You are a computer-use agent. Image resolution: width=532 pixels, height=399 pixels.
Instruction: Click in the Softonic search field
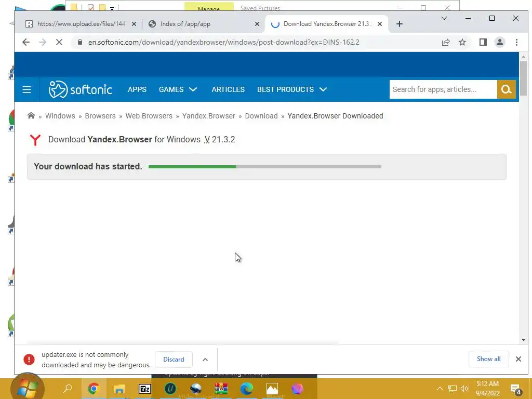tap(443, 89)
